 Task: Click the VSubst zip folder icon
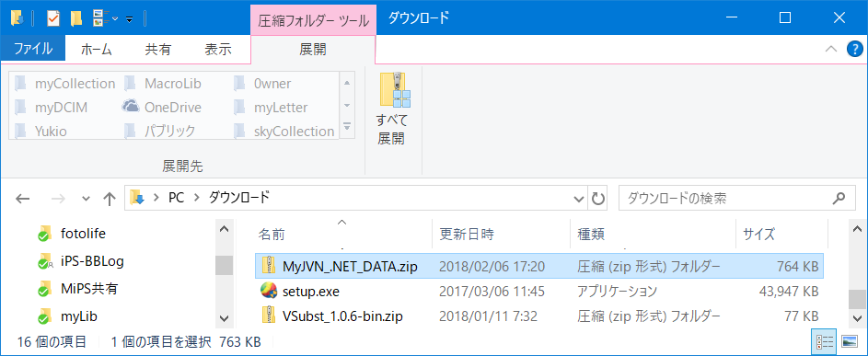coord(268,316)
